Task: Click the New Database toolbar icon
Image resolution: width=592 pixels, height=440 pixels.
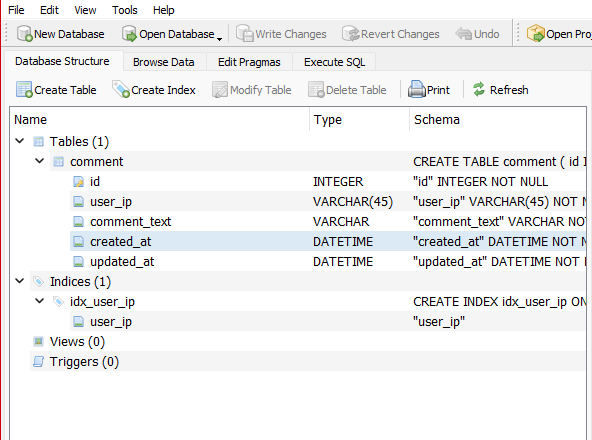Action: pos(25,34)
